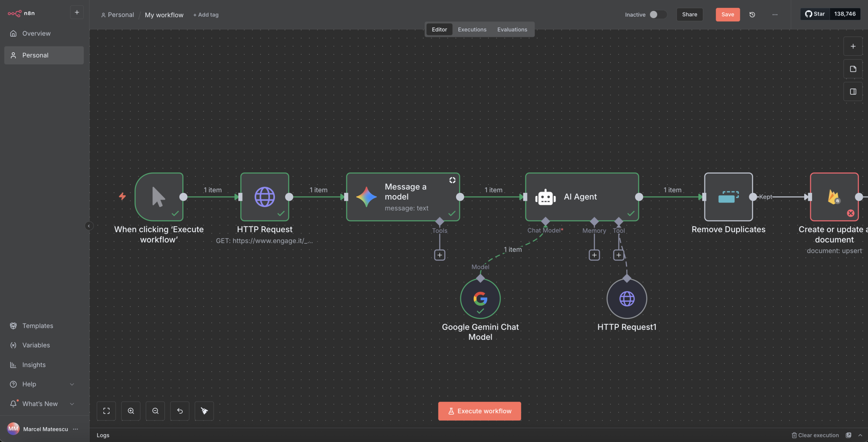This screenshot has height=442, width=868.
Task: Open the Google Gemini Chat Model node
Action: (x=480, y=299)
